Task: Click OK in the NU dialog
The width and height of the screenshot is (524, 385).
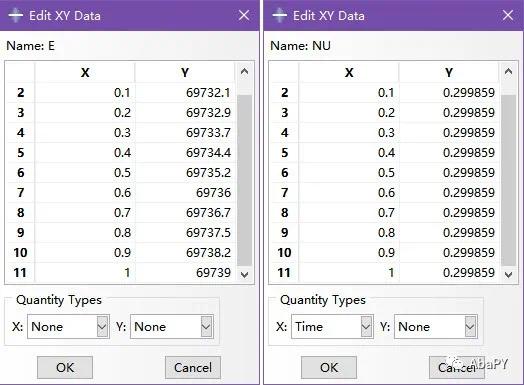Action: 329,367
